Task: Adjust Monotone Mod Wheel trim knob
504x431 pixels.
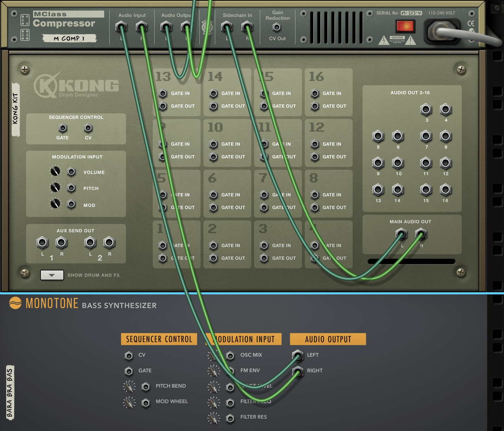Action: click(129, 402)
